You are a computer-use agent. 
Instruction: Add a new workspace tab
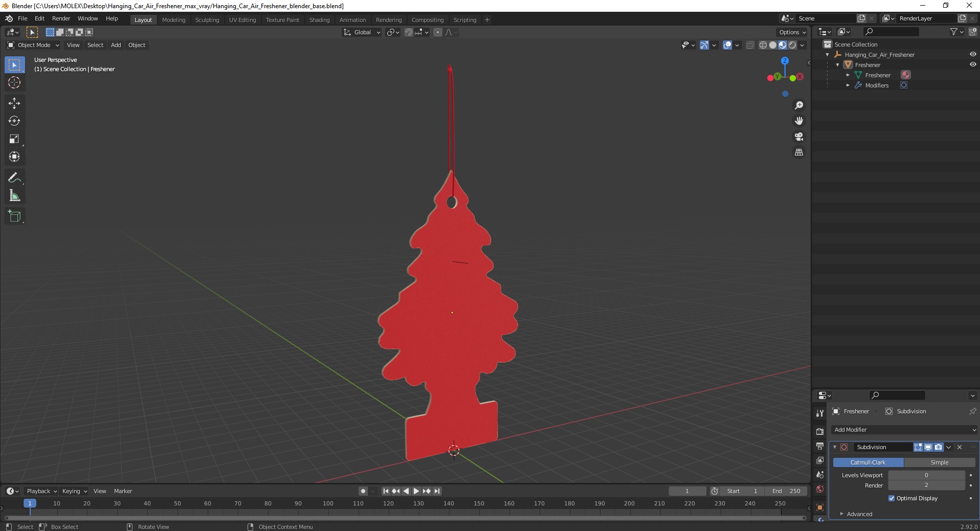coord(487,20)
